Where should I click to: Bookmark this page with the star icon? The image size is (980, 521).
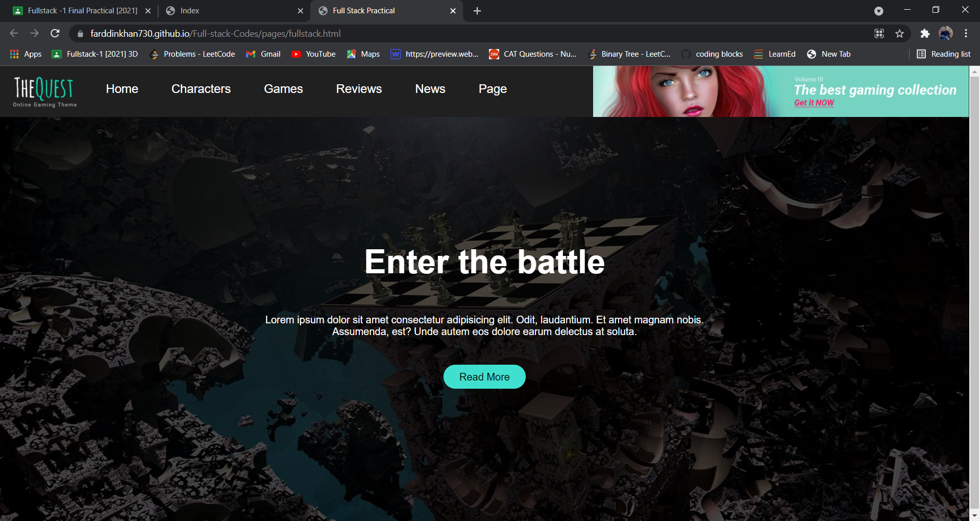[x=899, y=34]
